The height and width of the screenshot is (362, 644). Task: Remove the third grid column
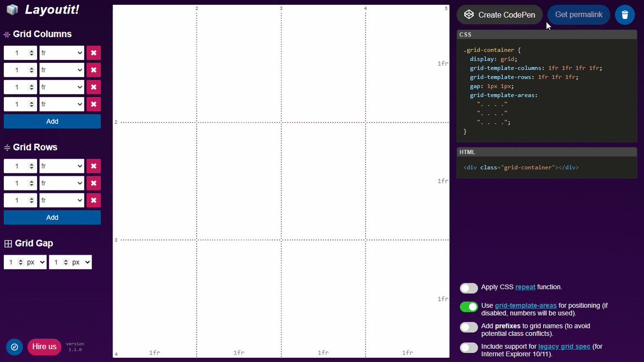(x=94, y=87)
